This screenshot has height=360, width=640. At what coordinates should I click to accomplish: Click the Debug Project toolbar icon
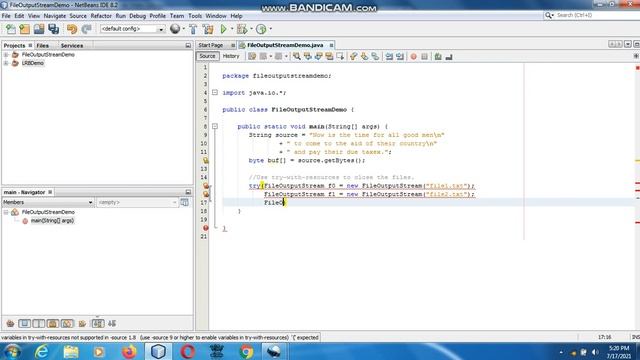point(242,29)
